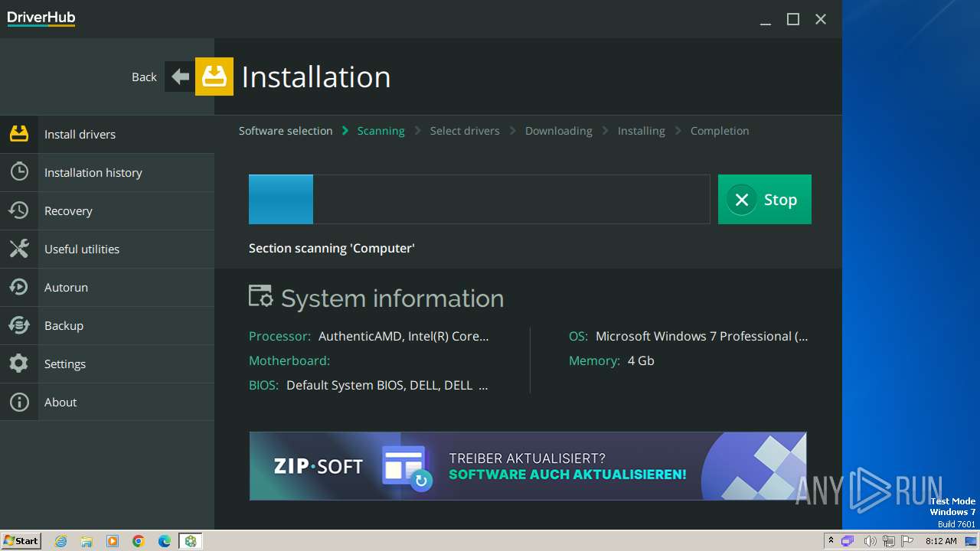Click the Recovery icon in sidebar
This screenshot has width=980, height=551.
pos(19,210)
